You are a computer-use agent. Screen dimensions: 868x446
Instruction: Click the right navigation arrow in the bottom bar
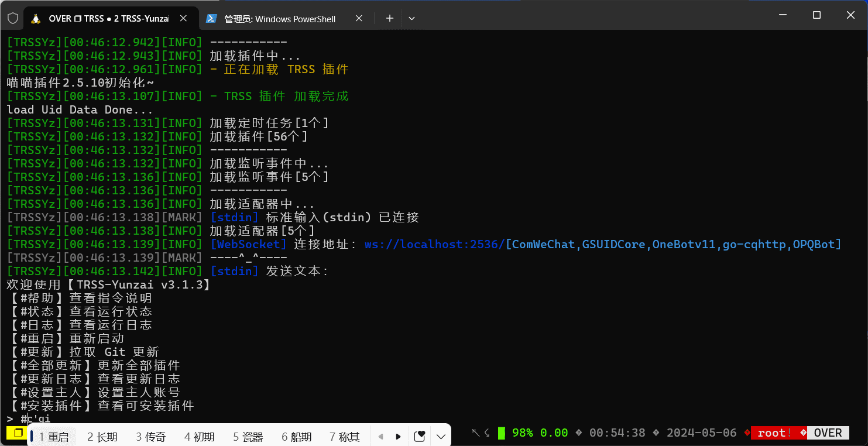click(x=399, y=435)
